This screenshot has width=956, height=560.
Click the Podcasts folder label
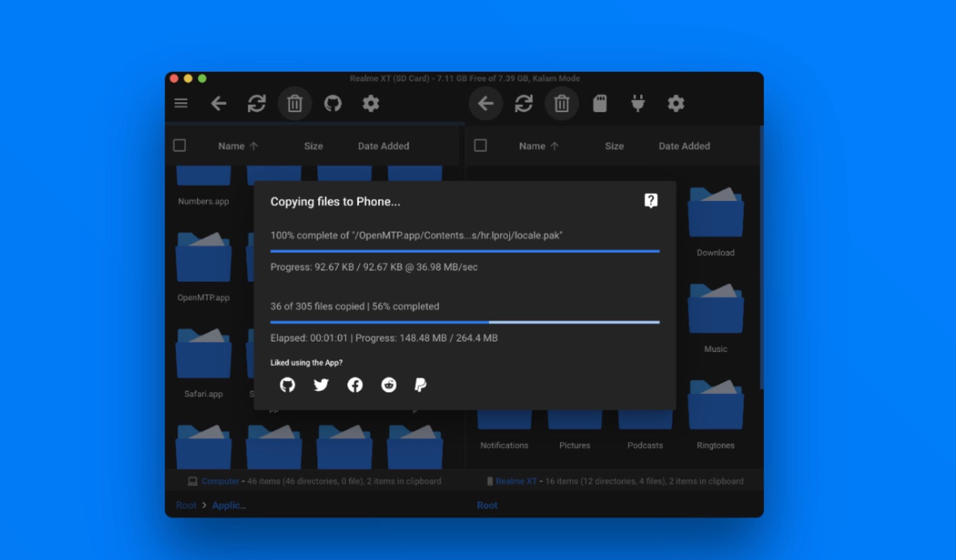coord(645,445)
